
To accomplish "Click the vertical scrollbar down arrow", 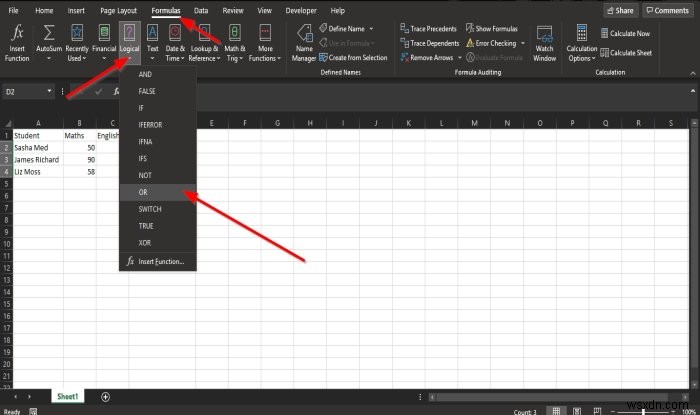I will point(694,385).
